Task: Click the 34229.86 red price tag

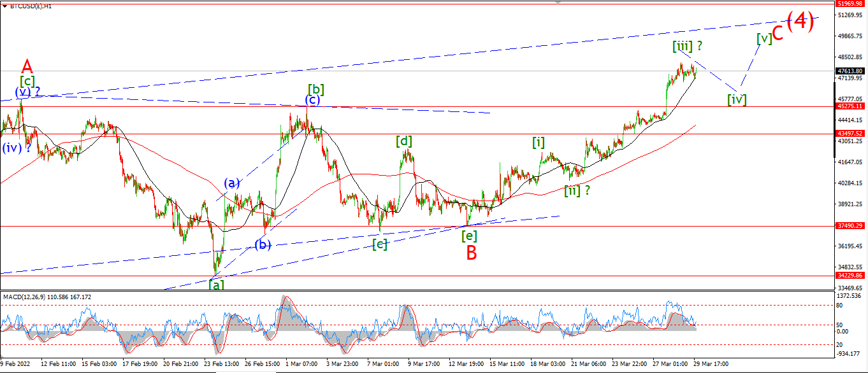Action: point(851,276)
